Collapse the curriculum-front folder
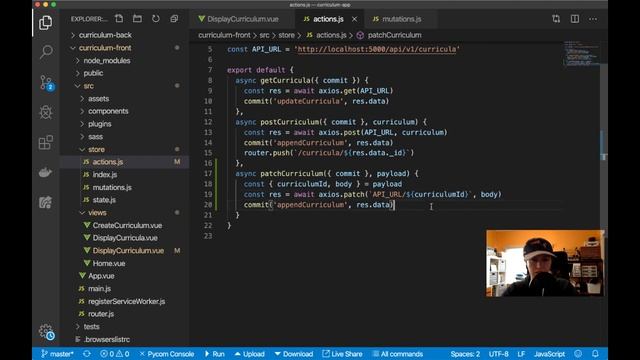The width and height of the screenshot is (640, 360). (105, 48)
